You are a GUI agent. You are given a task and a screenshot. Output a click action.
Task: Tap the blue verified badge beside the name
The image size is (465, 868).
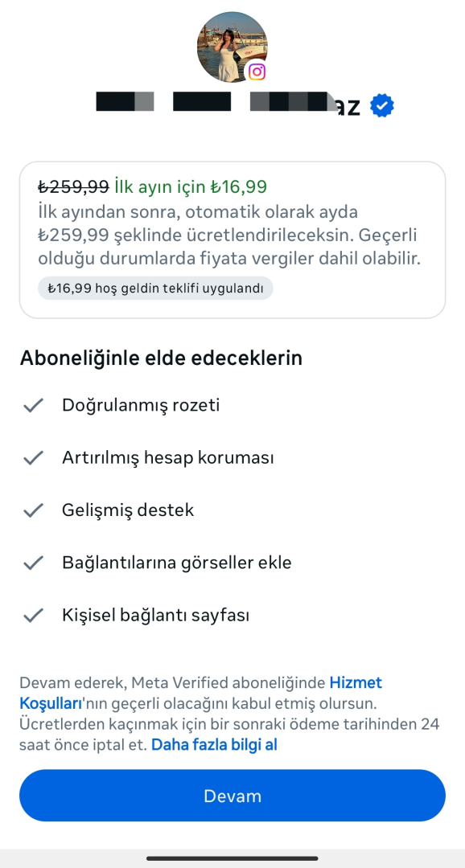click(382, 106)
